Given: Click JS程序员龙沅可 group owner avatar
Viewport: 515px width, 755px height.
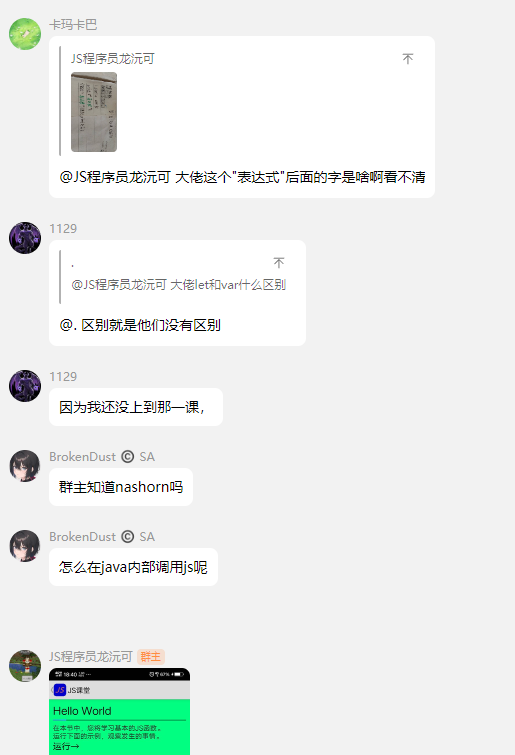Looking at the screenshot, I should coord(25,665).
